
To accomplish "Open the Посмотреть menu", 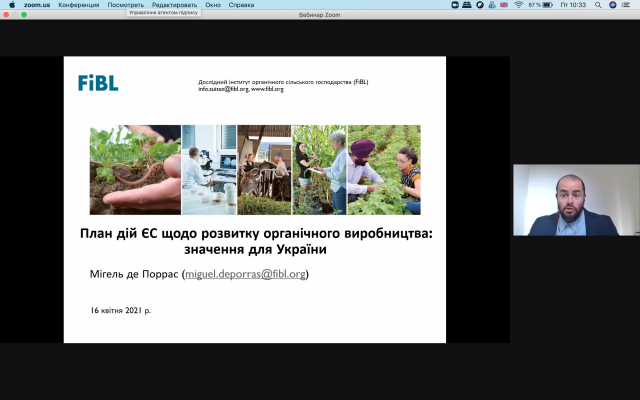I will point(126,5).
